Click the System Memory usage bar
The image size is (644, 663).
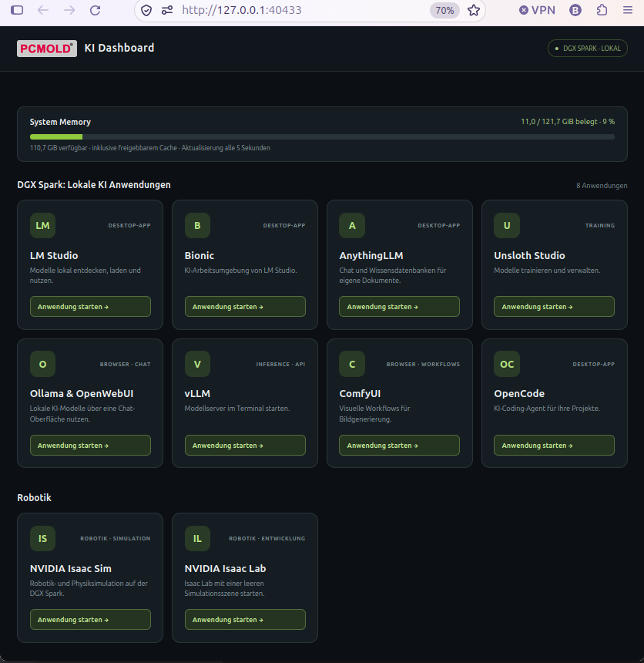(x=322, y=137)
